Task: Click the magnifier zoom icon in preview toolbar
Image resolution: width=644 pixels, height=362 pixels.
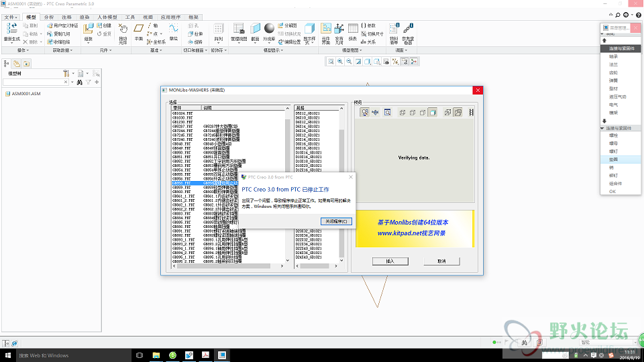Action: (x=387, y=113)
